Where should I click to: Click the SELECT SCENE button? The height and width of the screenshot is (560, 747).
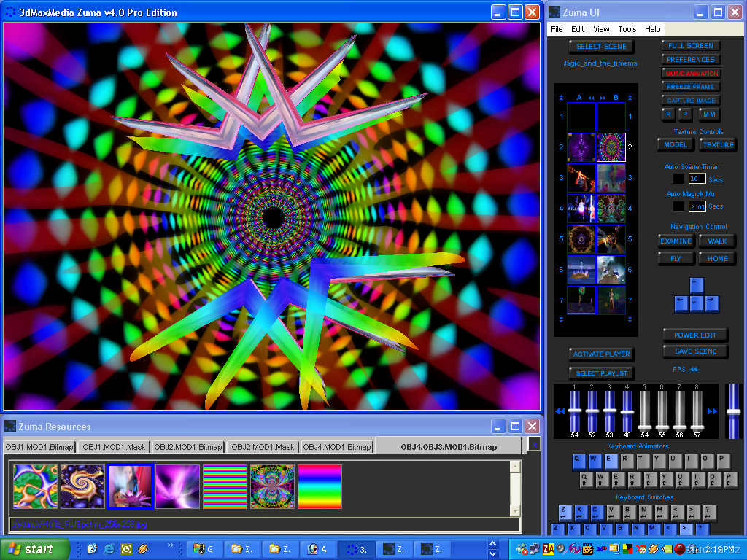click(601, 47)
